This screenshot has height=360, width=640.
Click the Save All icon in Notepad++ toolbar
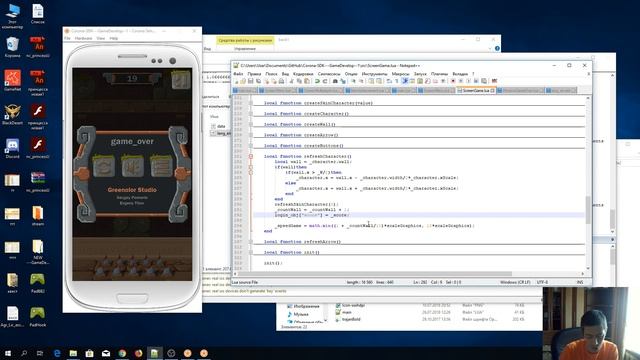pyautogui.click(x=258, y=81)
